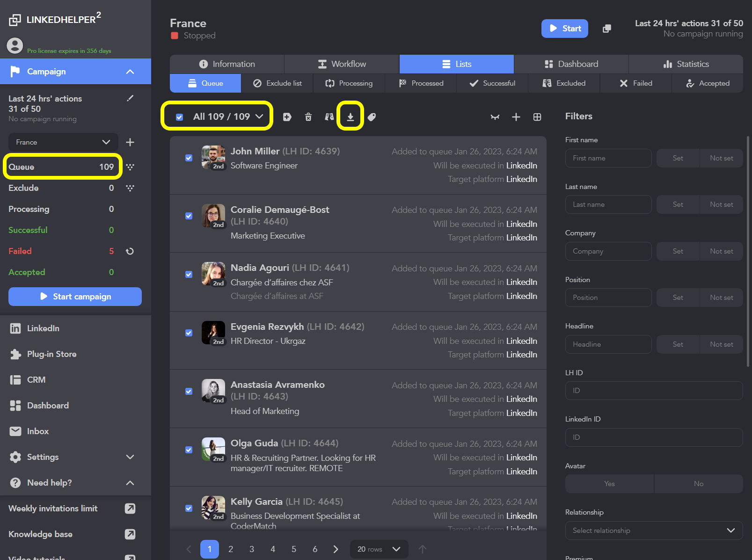752x560 pixels.
Task: Switch to the Information tab
Action: (x=227, y=64)
